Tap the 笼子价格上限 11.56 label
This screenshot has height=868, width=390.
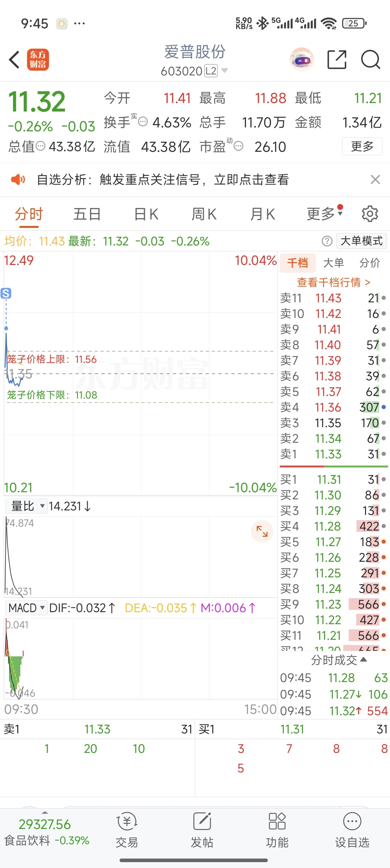click(x=52, y=359)
